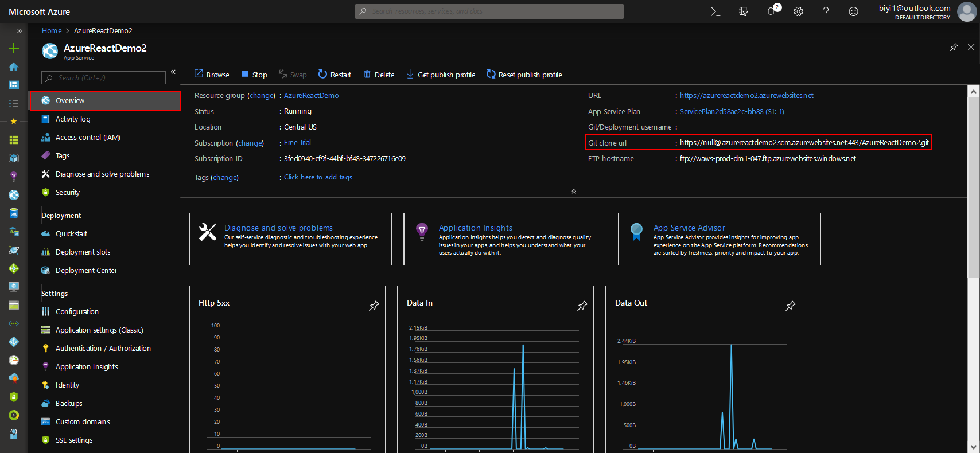The width and height of the screenshot is (980, 453).
Task: Delete the app service
Action: 379,75
